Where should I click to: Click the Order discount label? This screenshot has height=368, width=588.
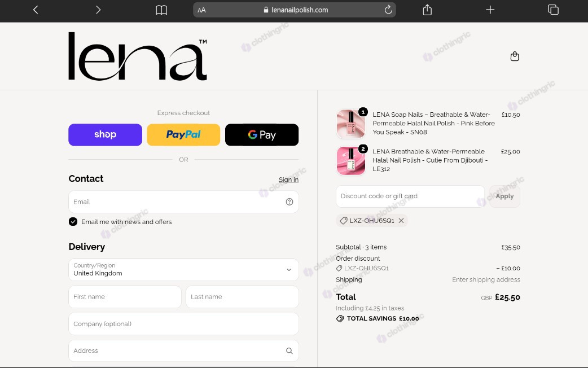pos(358,259)
